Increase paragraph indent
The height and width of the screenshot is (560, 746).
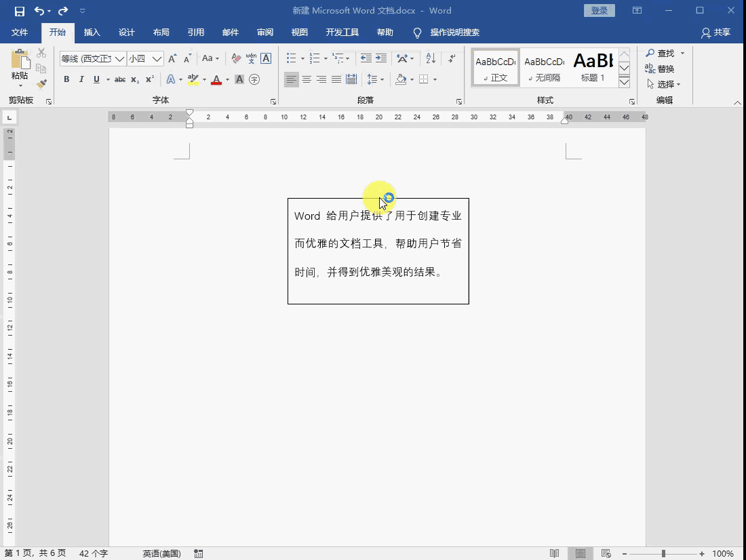tap(381, 58)
